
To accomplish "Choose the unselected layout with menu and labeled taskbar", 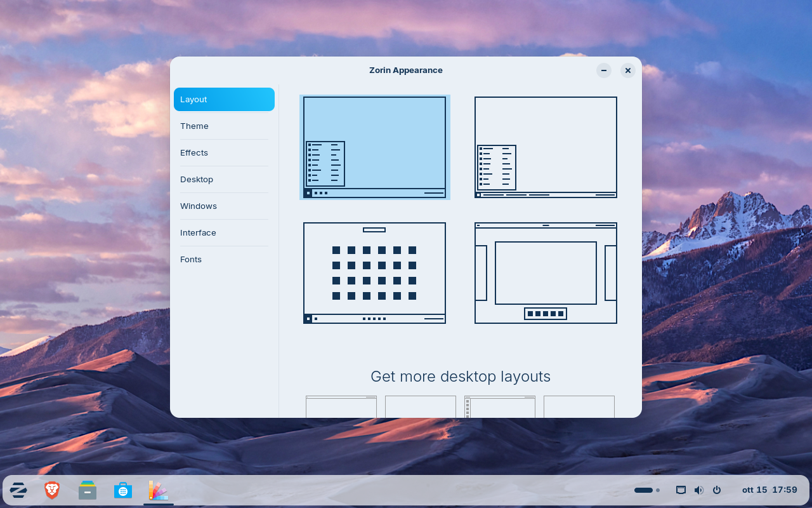I will [546, 147].
